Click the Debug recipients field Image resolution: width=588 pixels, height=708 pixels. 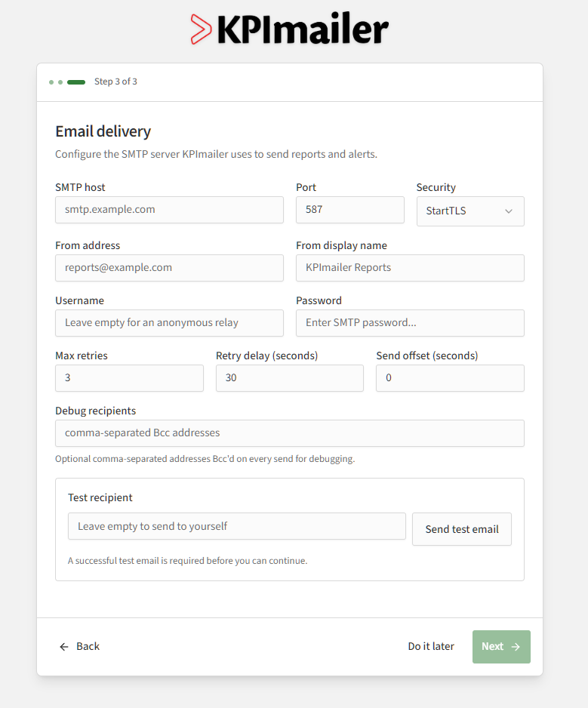290,433
